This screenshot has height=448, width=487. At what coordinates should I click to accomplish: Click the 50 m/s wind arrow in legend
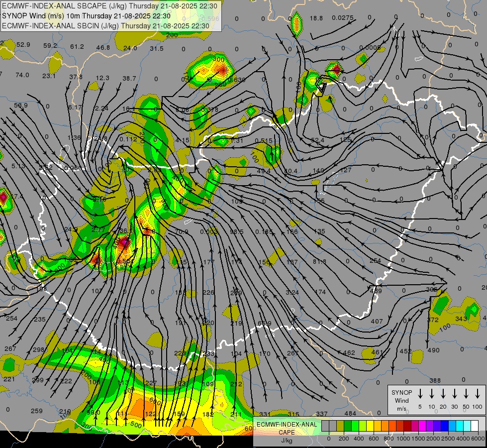click(466, 394)
